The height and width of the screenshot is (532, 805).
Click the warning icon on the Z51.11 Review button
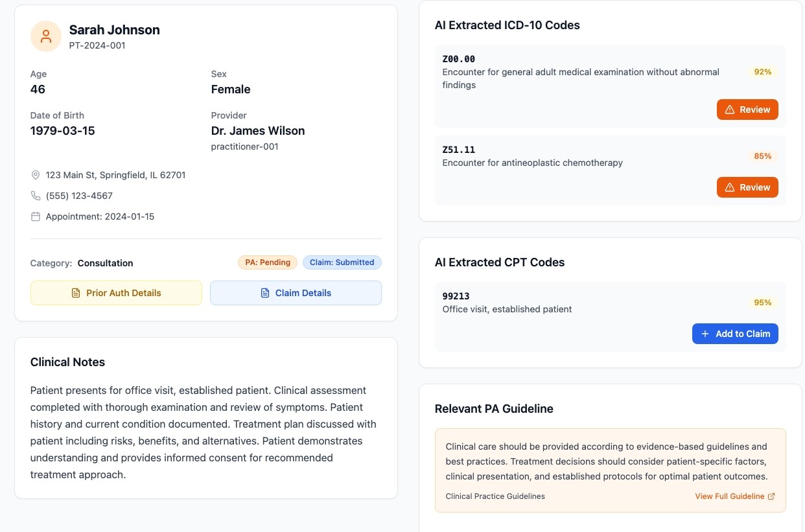click(730, 187)
